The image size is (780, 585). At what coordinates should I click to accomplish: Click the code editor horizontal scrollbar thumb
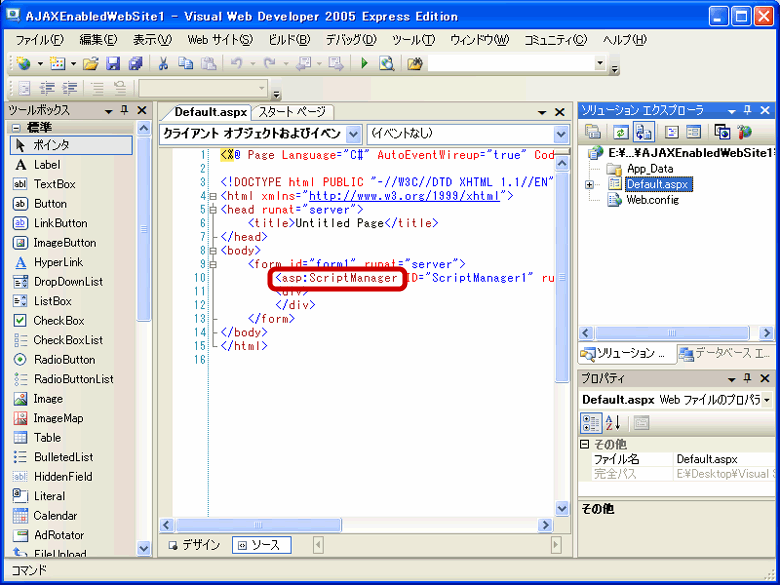point(258,525)
